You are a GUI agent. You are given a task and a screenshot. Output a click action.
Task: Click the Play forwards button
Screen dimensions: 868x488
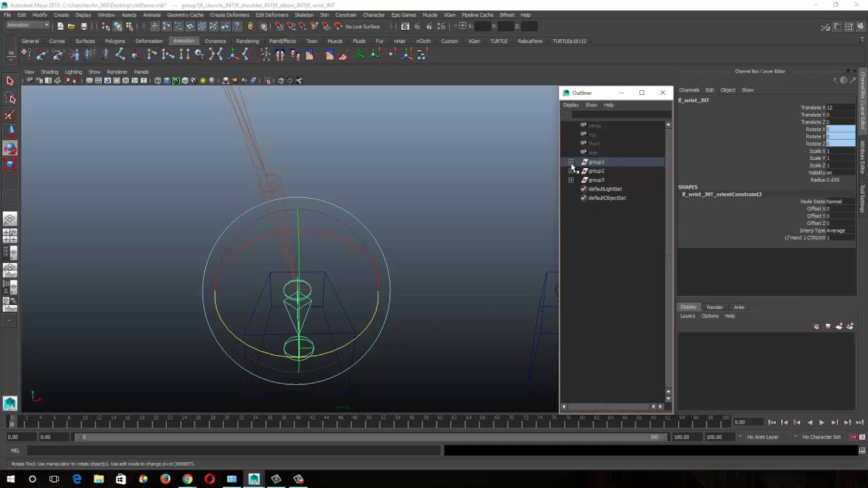(822, 422)
